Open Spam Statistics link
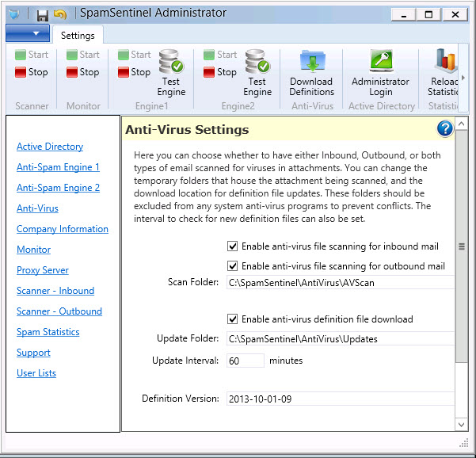The width and height of the screenshot is (476, 458). pos(48,332)
